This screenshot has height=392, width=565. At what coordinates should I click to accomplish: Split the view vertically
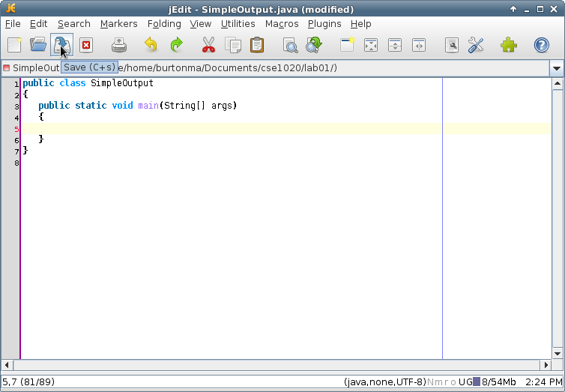[x=419, y=45]
